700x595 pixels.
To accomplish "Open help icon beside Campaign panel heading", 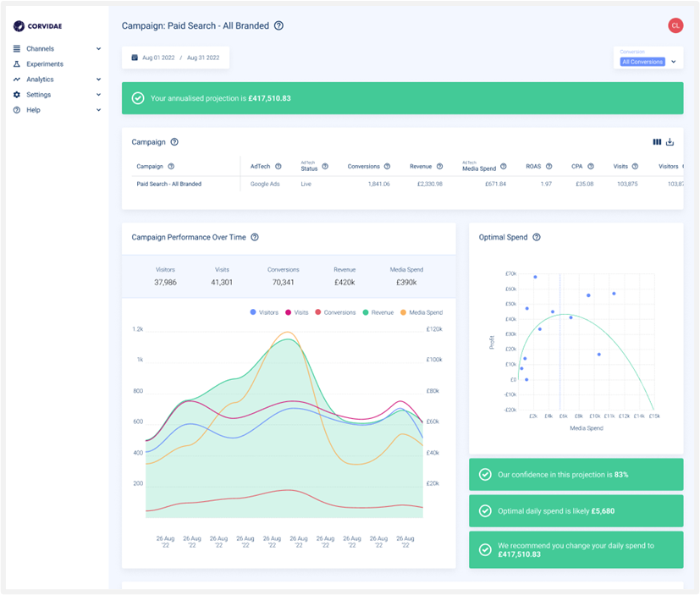I will tap(174, 142).
